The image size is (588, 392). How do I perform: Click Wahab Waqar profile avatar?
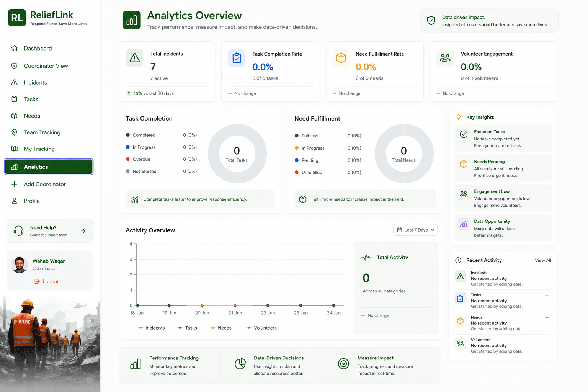click(x=20, y=265)
